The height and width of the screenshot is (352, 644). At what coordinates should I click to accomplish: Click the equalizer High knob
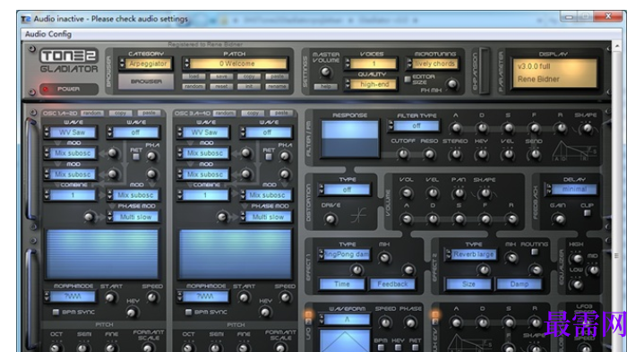pos(577,258)
